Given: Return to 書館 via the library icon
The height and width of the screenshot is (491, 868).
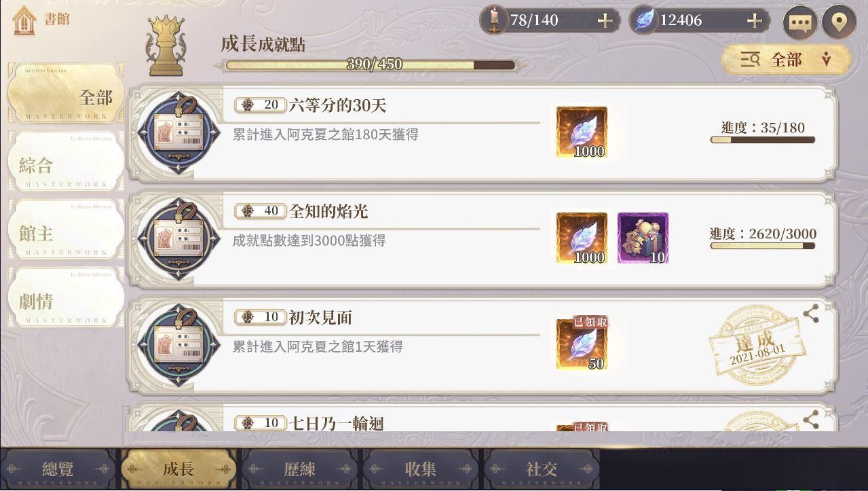Looking at the screenshot, I should tap(24, 20).
